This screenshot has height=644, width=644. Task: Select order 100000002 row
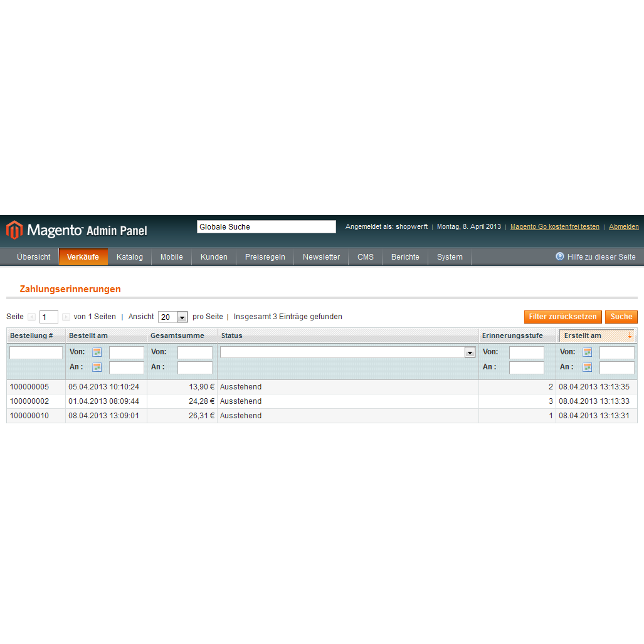click(x=322, y=401)
